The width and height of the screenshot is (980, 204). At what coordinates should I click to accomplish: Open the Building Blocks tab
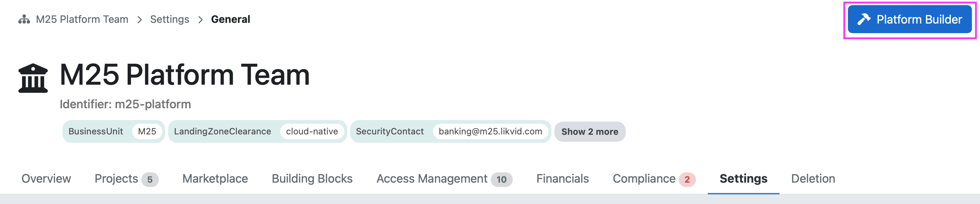point(312,179)
